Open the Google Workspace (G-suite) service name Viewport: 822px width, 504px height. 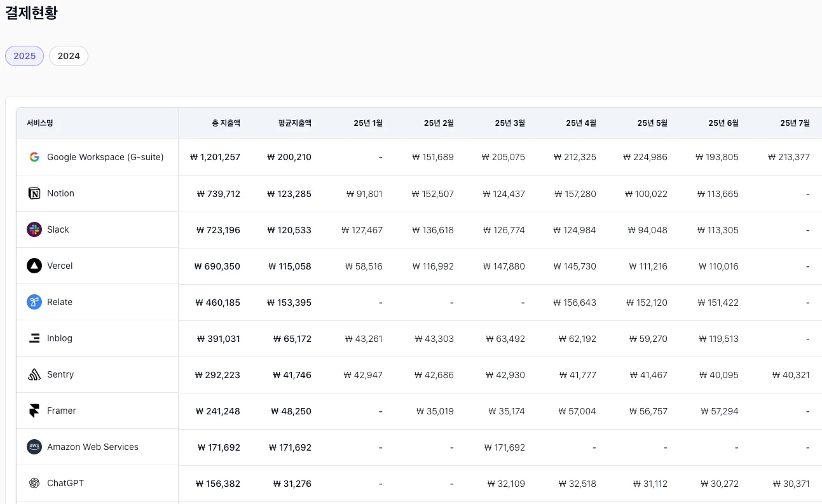[x=105, y=157]
